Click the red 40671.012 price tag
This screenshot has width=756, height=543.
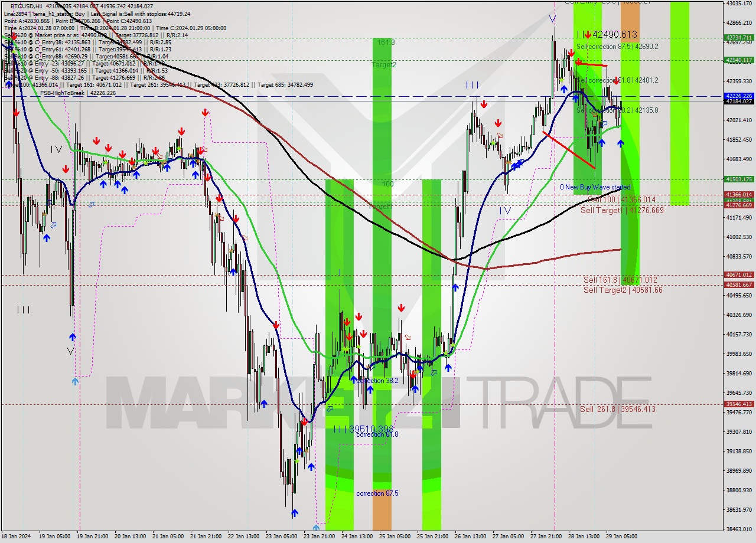click(x=738, y=274)
